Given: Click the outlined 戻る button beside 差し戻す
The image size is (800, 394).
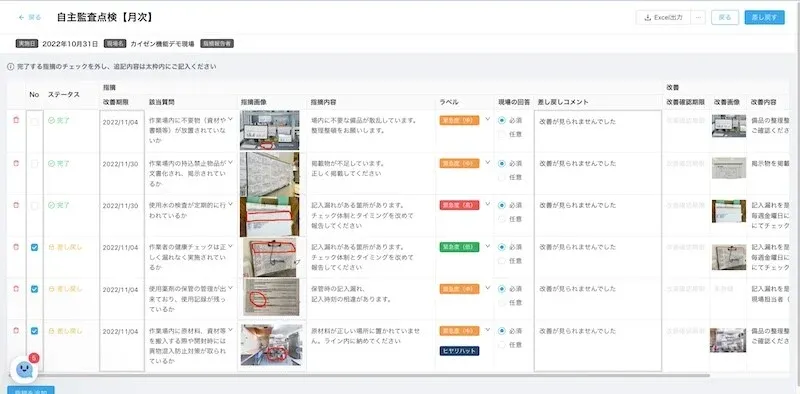Looking at the screenshot, I should (x=724, y=17).
